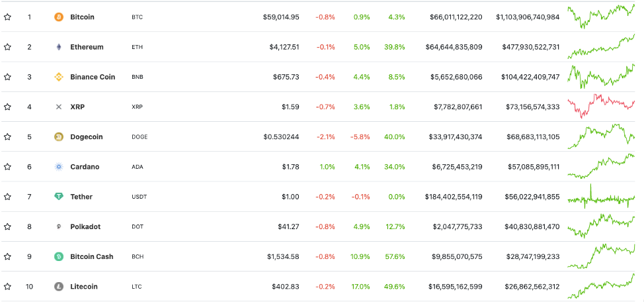644x302 pixels.
Task: Star Bitcoin as a favorite
Action: pos(7,17)
